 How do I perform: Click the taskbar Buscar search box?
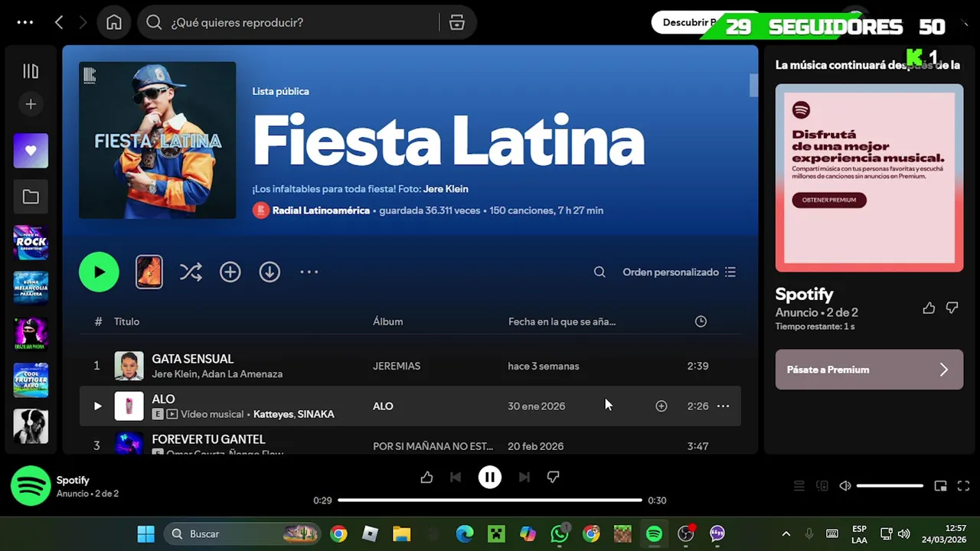coord(243,533)
